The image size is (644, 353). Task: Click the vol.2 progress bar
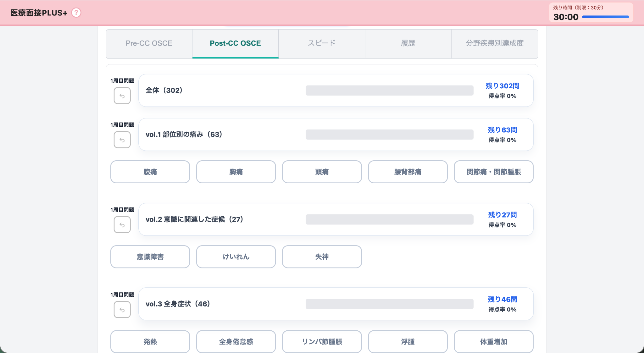(390, 219)
